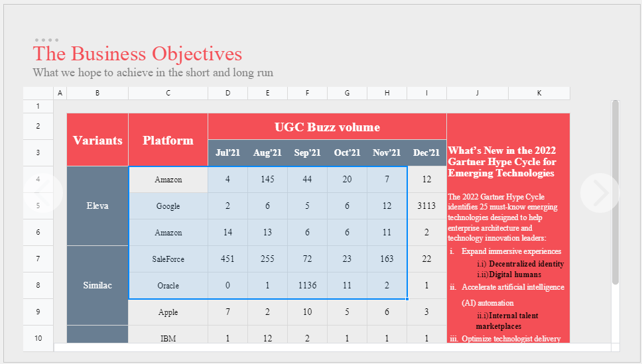Click the Platform header cell

(x=168, y=140)
